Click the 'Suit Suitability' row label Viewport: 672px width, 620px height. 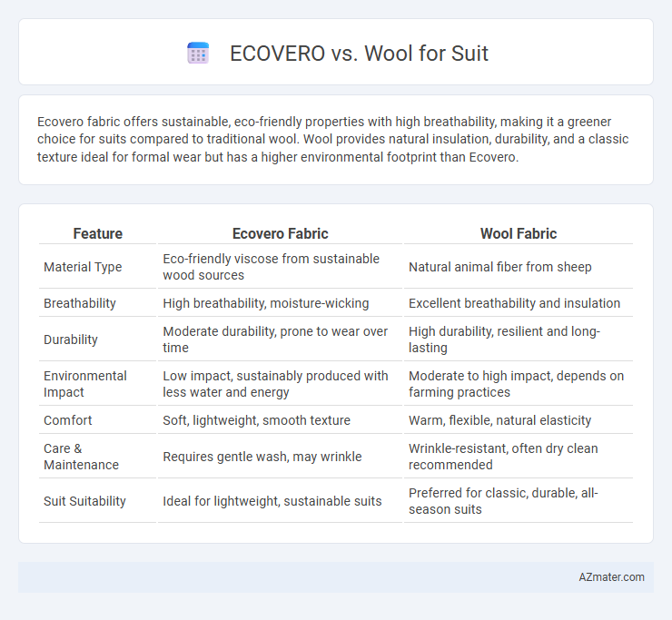click(84, 501)
